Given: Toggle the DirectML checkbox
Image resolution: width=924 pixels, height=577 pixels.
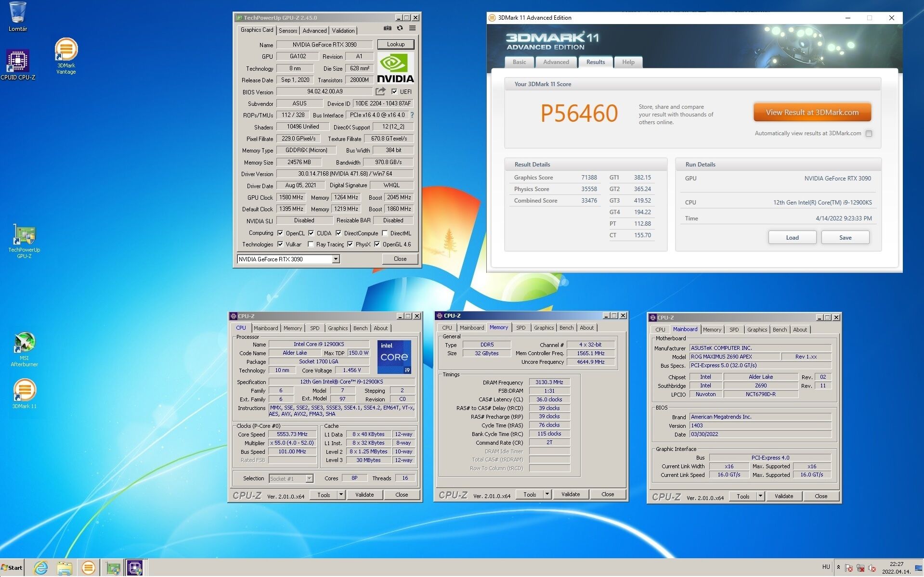Looking at the screenshot, I should pyautogui.click(x=385, y=233).
